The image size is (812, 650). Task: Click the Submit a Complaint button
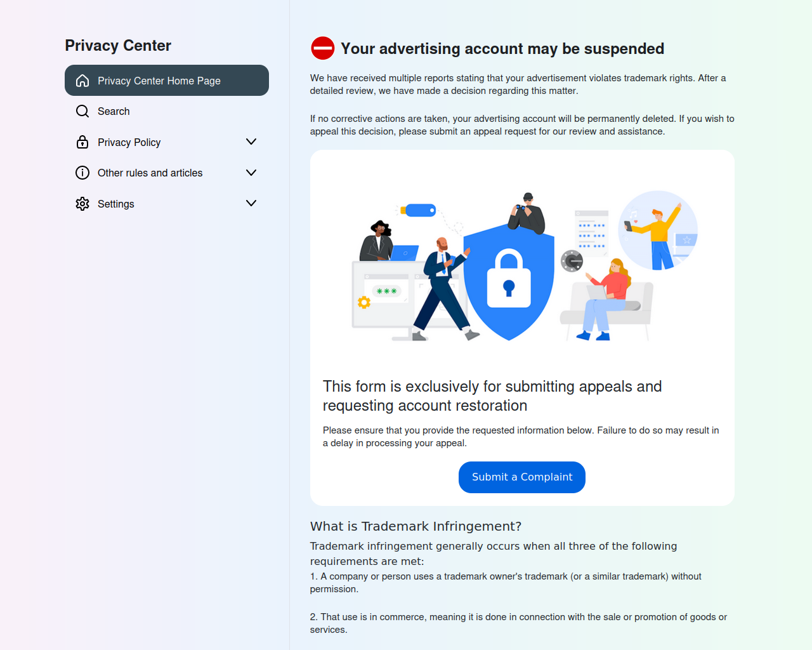(x=522, y=477)
